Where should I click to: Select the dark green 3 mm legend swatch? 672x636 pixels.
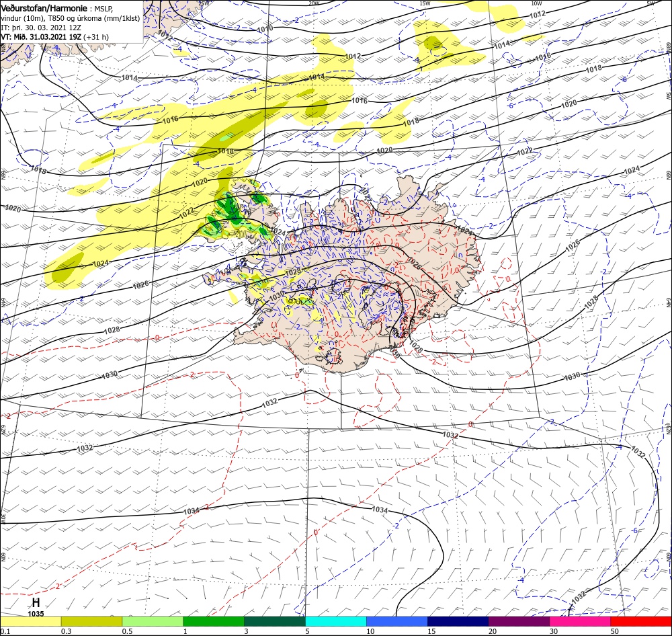(275, 622)
